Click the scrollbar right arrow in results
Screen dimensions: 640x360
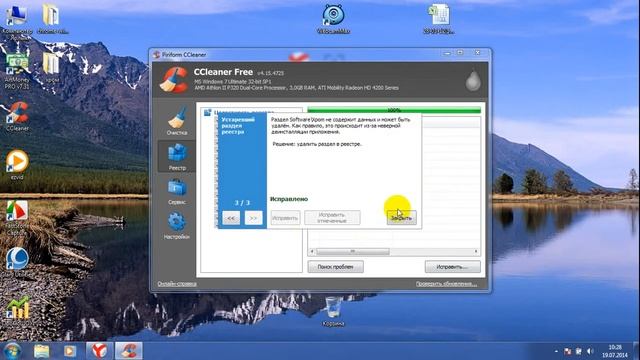(476, 251)
